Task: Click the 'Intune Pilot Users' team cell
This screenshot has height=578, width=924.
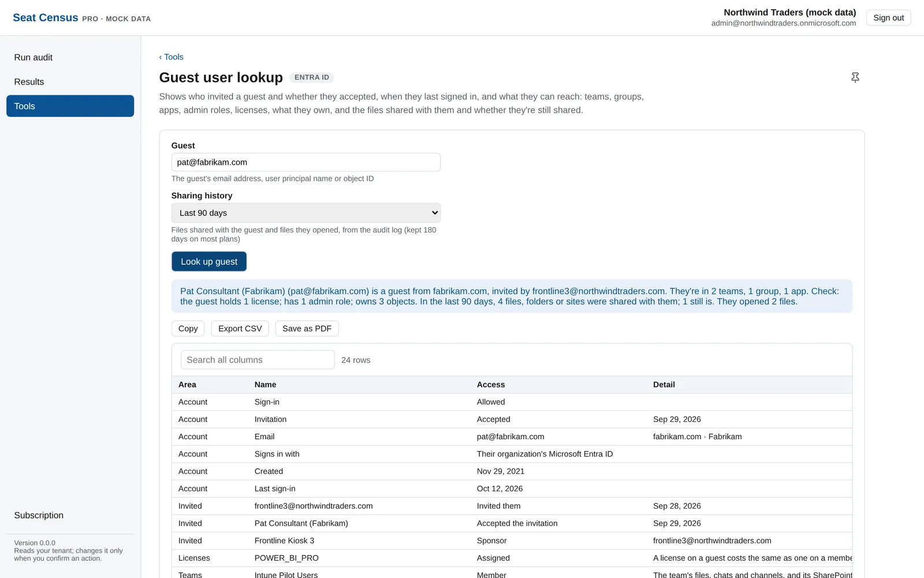Action: tap(286, 575)
